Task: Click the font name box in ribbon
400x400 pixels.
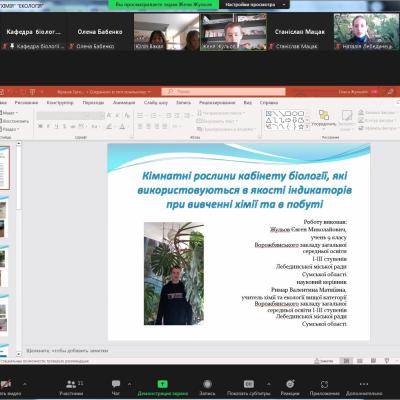Action: (61, 116)
